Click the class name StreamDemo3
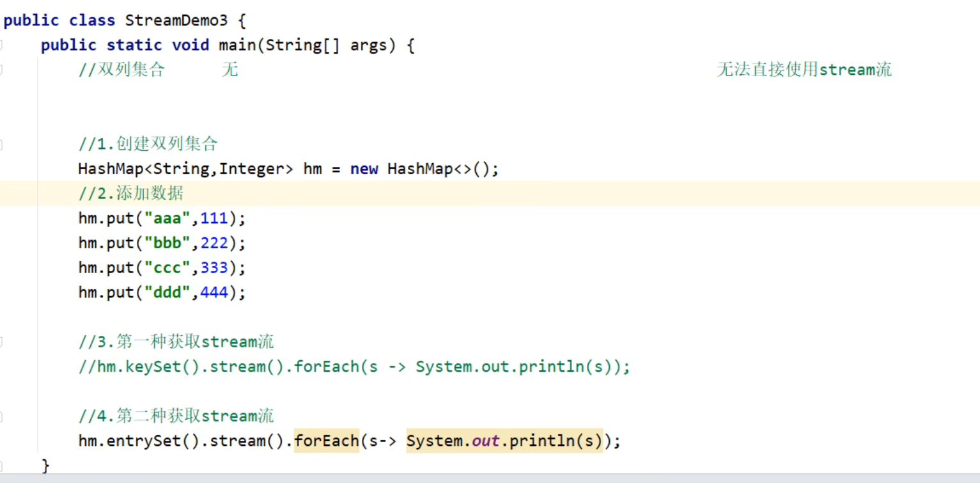Viewport: 980px width, 483px height. [x=176, y=20]
